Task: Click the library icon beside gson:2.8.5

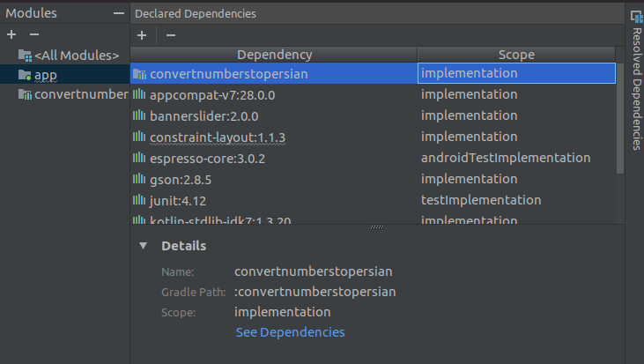Action: (139, 179)
